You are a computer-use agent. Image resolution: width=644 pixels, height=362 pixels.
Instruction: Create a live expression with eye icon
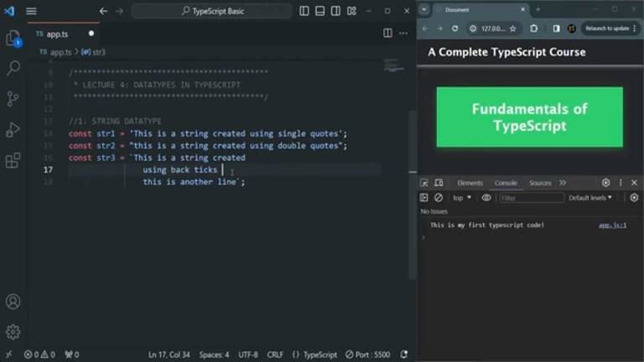486,198
